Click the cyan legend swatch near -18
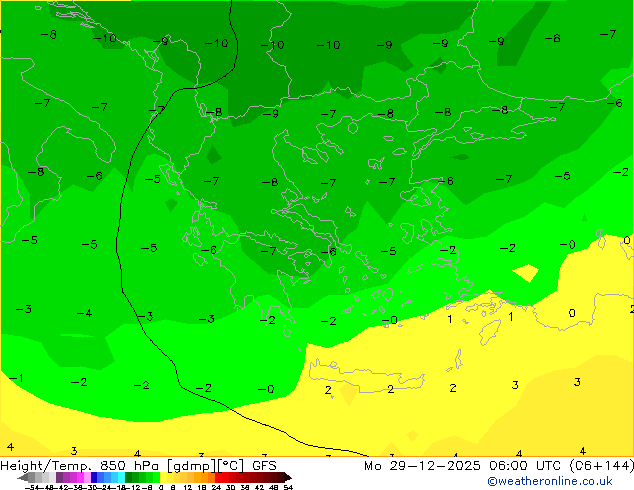The height and width of the screenshot is (490, 634). (x=121, y=478)
